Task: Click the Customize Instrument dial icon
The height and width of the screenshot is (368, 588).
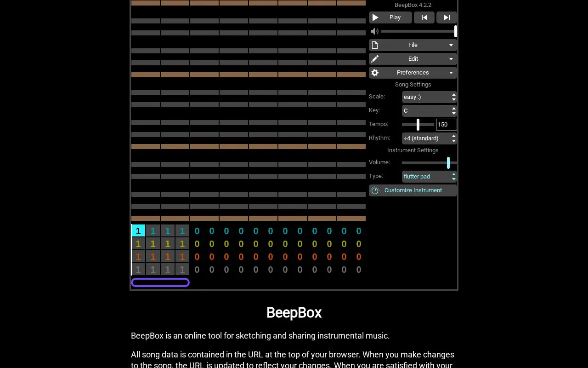Action: tap(375, 190)
